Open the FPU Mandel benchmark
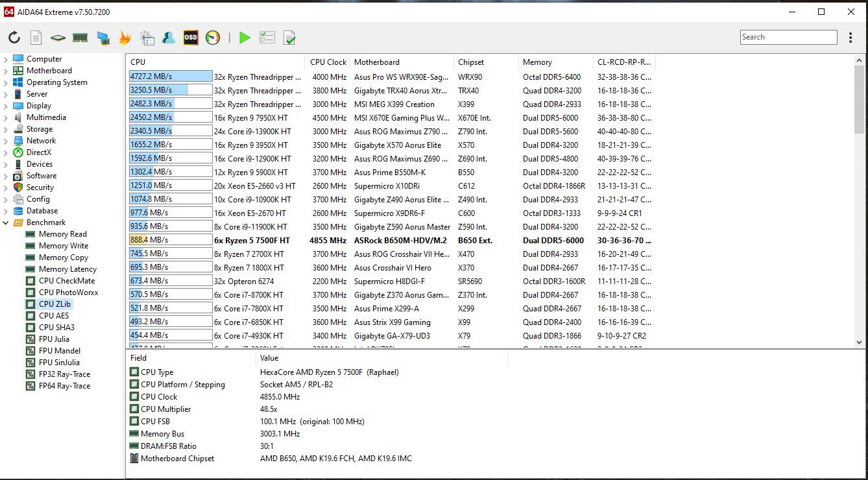Screen dimensions: 868x480 60,351
